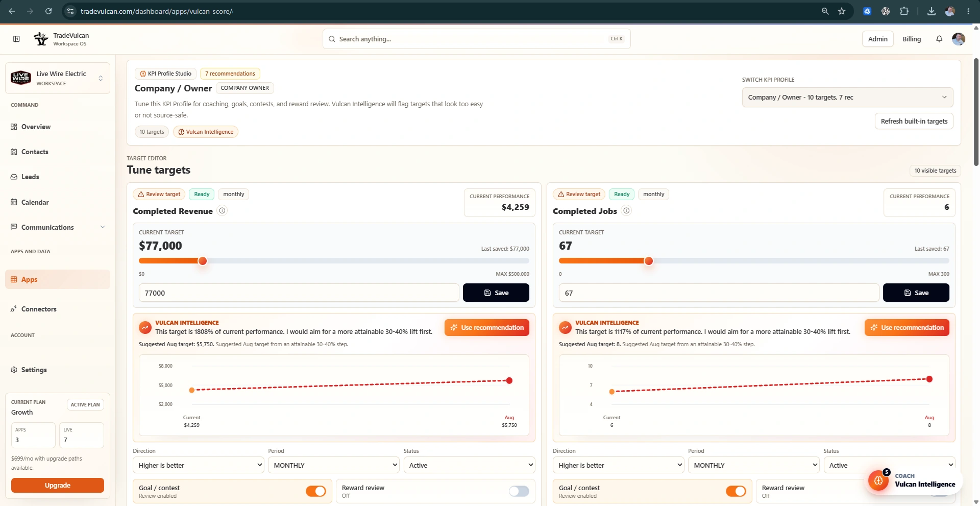Open Settings in the sidebar
This screenshot has height=506, width=980.
point(58,370)
